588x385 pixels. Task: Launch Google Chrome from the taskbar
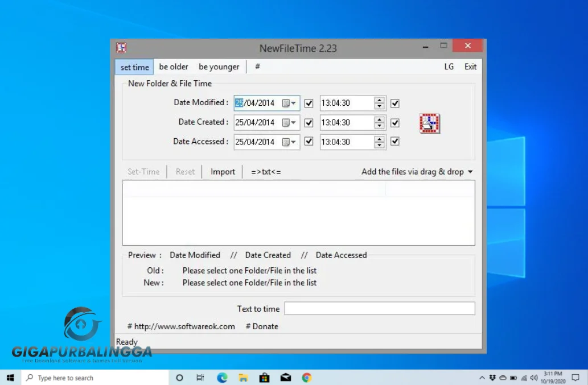click(x=307, y=378)
